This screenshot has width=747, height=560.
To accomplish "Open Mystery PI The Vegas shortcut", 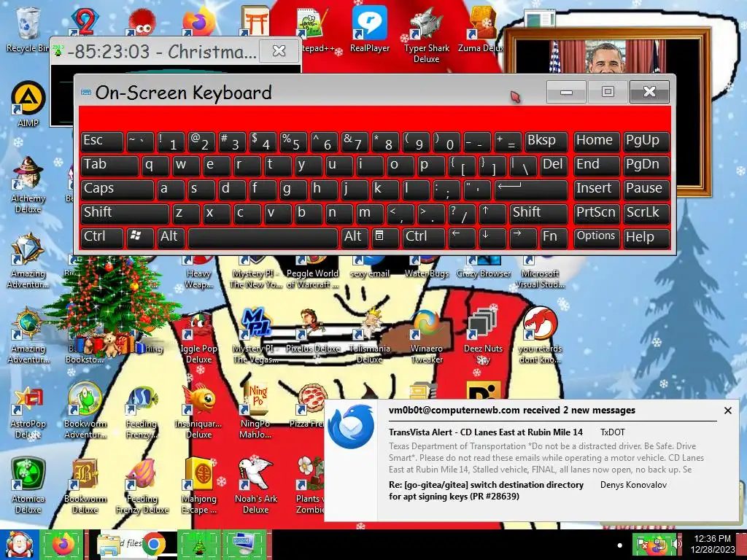I will 255,337.
